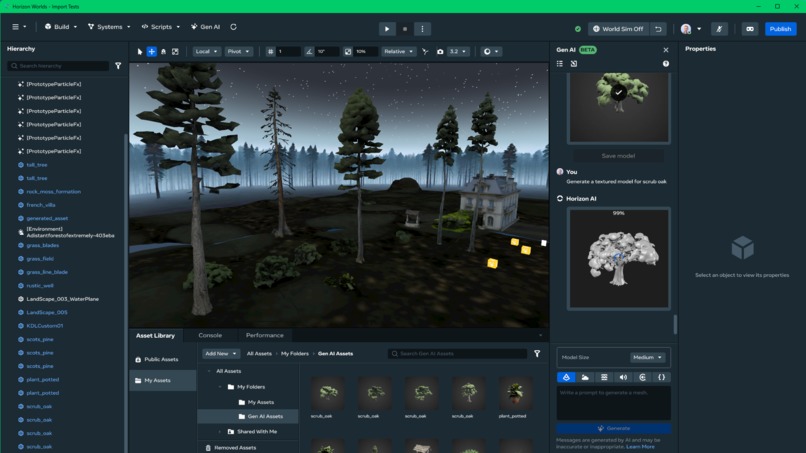Open the Local coordinate space dropdown
Screen dimensions: 806x453
pos(207,51)
